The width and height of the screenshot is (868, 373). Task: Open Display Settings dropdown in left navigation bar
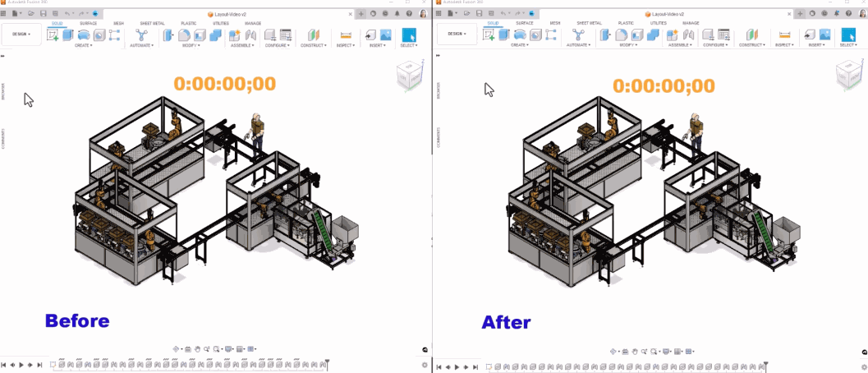[230, 350]
